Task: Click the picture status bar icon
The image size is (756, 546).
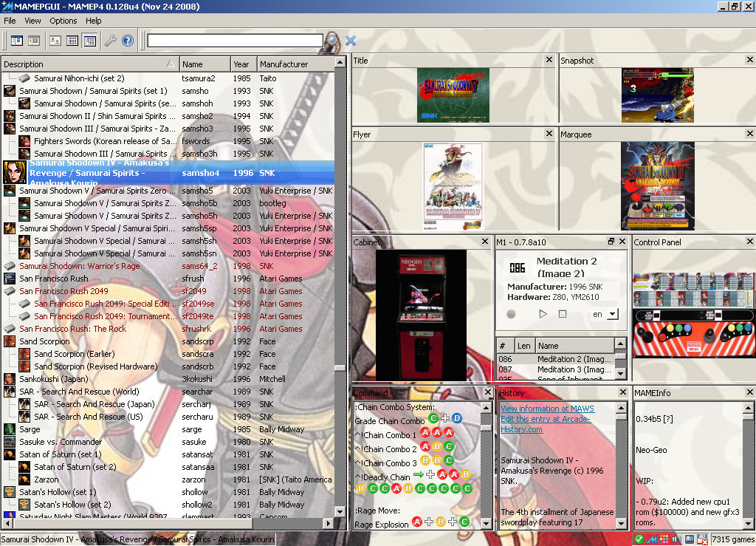Action: [690, 539]
